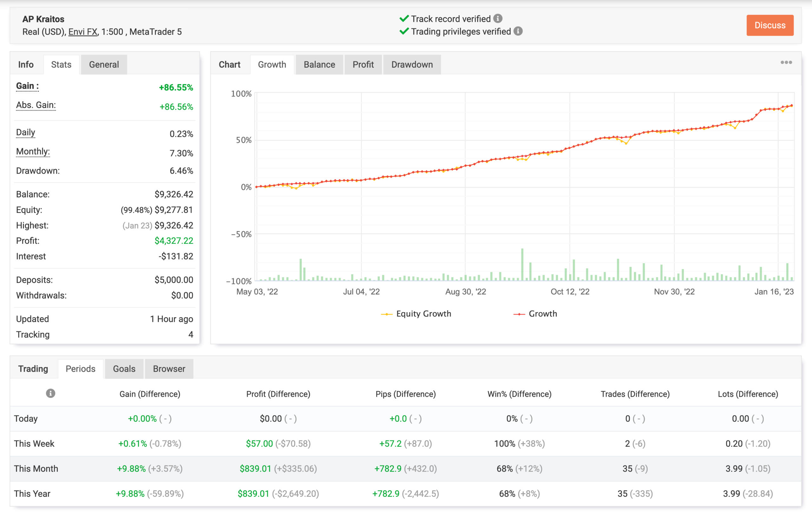Open the Browser trading tab
This screenshot has height=516, width=812.
[x=169, y=369]
